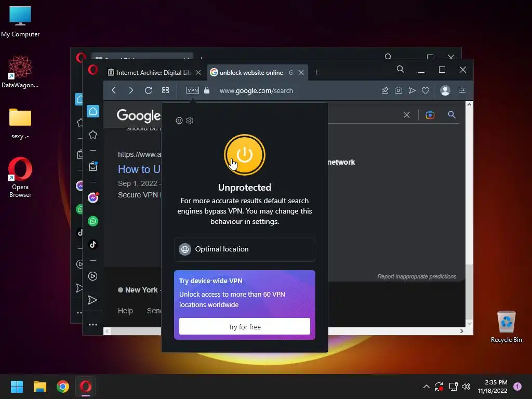Open Messenger in the sidebar
The height and width of the screenshot is (399, 532).
[x=93, y=197]
